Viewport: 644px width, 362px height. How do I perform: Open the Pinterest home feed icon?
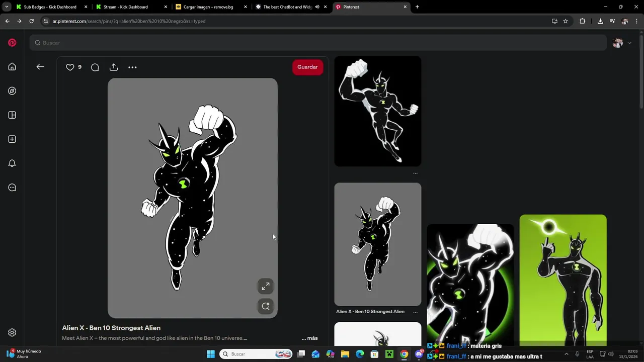(12, 67)
